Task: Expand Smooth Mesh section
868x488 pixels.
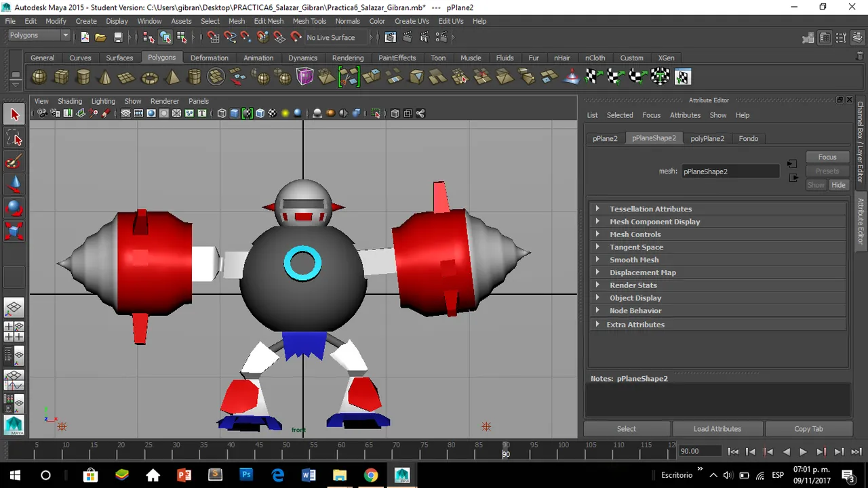Action: pos(717,260)
